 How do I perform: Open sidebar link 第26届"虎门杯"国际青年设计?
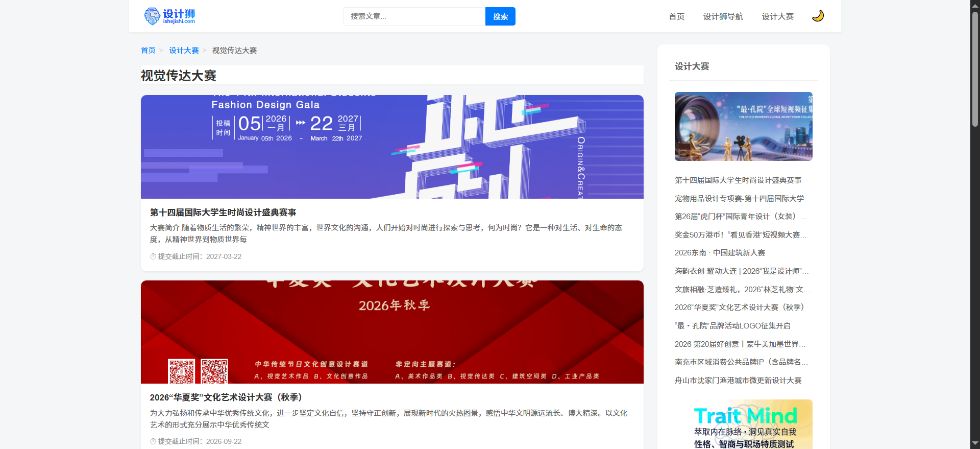(741, 217)
